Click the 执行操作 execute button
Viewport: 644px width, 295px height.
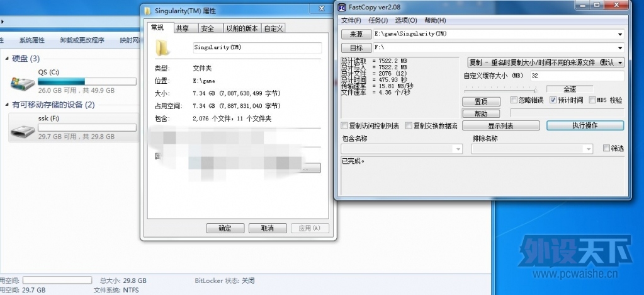(585, 125)
